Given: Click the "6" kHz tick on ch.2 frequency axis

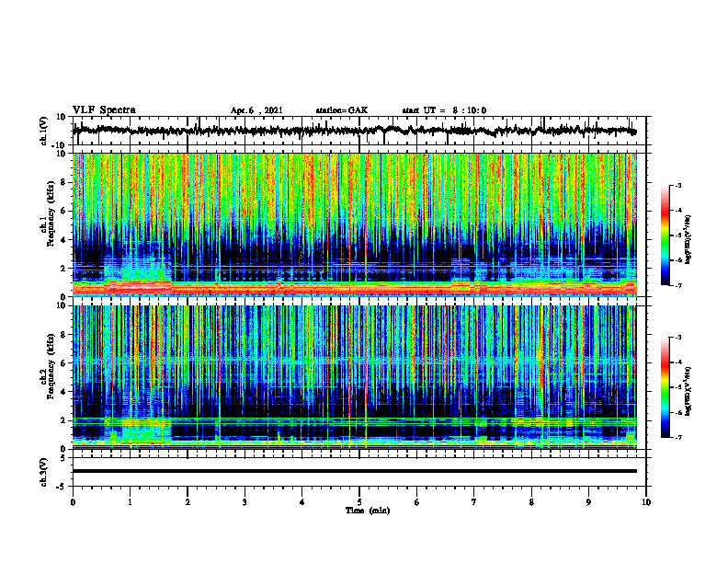Looking at the screenshot, I should 63,363.
